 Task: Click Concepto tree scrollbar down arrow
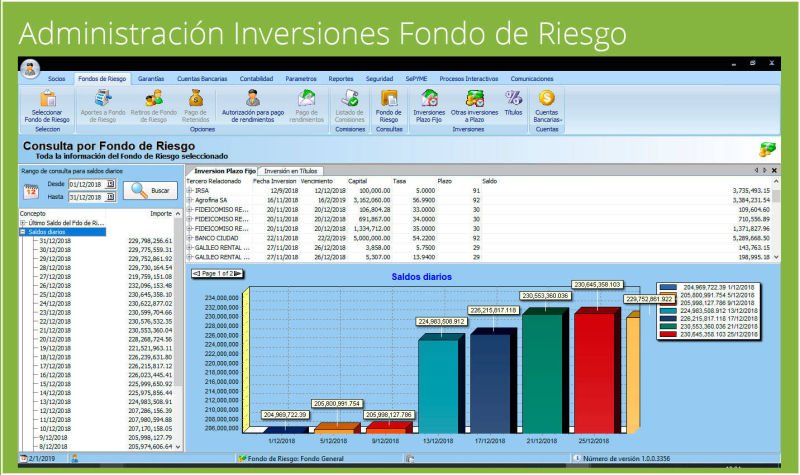[x=178, y=446]
